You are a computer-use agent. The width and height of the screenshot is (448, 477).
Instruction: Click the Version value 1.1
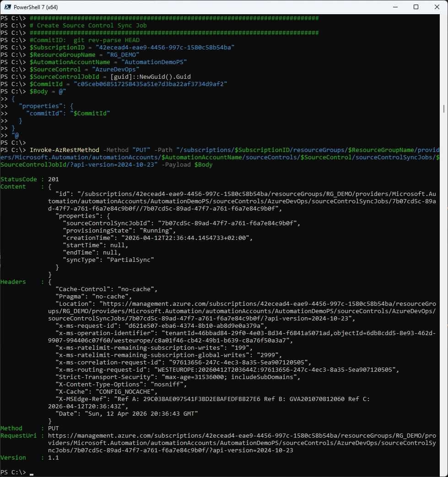point(54,457)
